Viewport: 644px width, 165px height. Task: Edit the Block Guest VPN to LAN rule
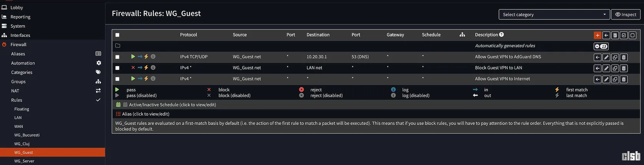pos(606,68)
